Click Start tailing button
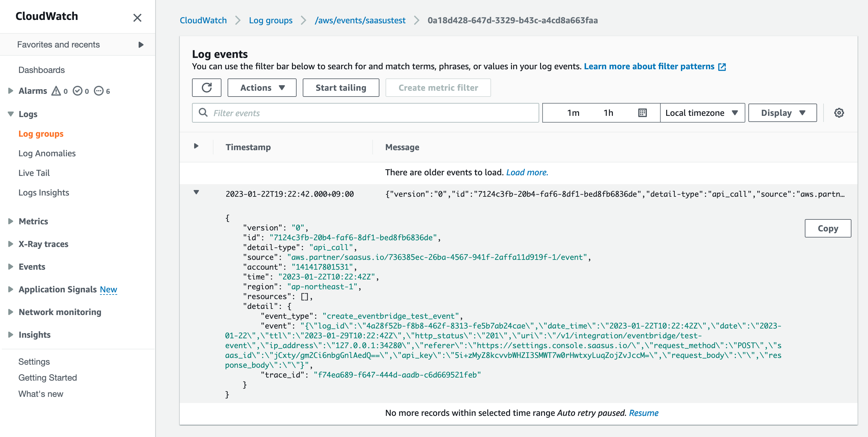This screenshot has width=868, height=437. 341,88
